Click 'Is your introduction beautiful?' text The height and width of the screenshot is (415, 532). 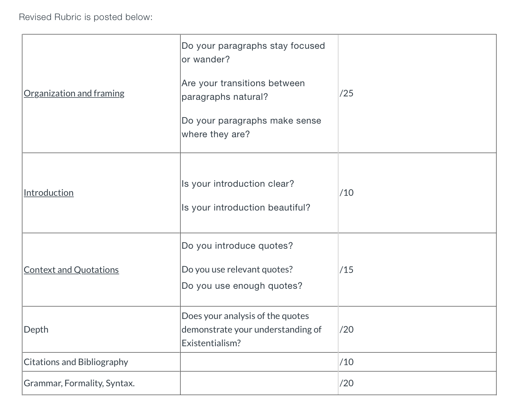click(x=246, y=207)
